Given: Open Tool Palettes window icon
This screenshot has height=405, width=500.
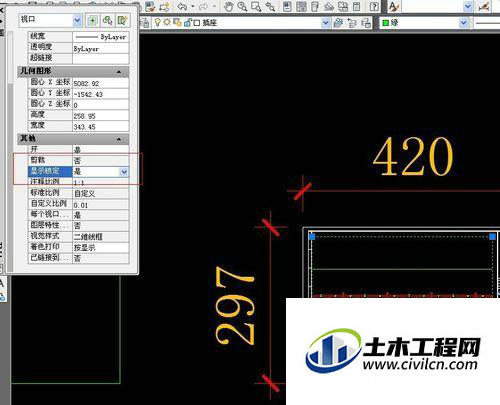Looking at the screenshot, I should tap(315, 7).
